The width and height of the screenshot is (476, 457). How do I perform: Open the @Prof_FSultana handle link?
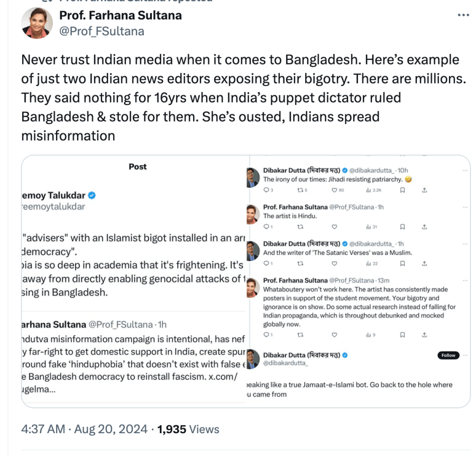pyautogui.click(x=102, y=31)
